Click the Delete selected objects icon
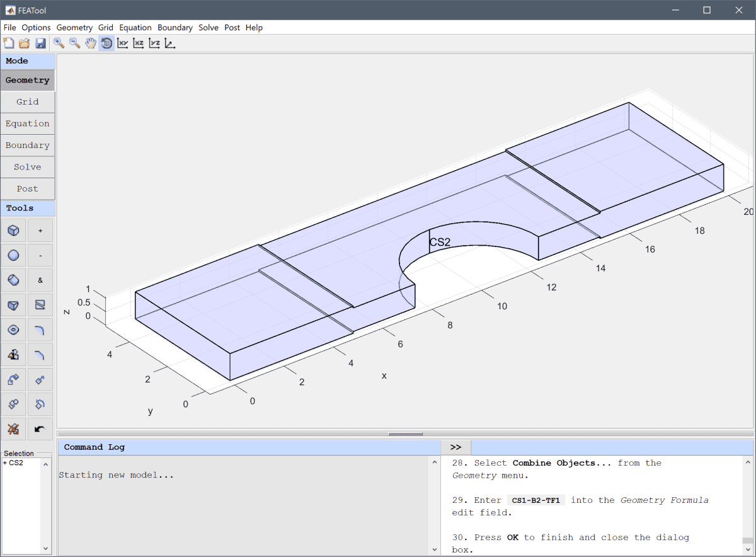The width and height of the screenshot is (756, 557). tap(13, 429)
